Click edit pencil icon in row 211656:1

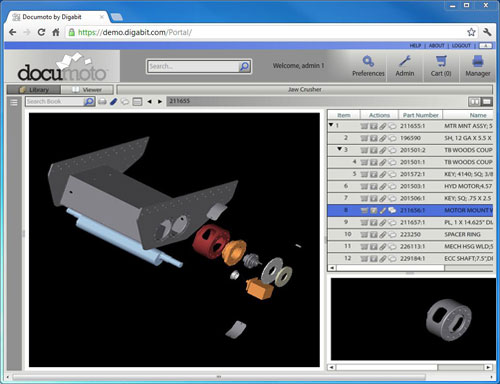pos(383,210)
